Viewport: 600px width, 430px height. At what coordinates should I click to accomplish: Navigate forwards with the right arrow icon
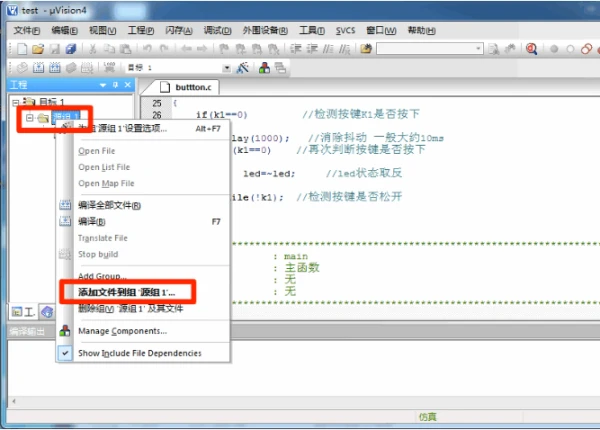tap(202, 49)
